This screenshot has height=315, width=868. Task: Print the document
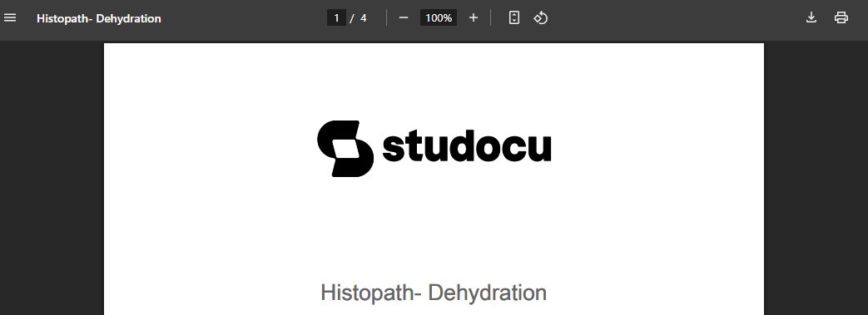click(x=841, y=17)
